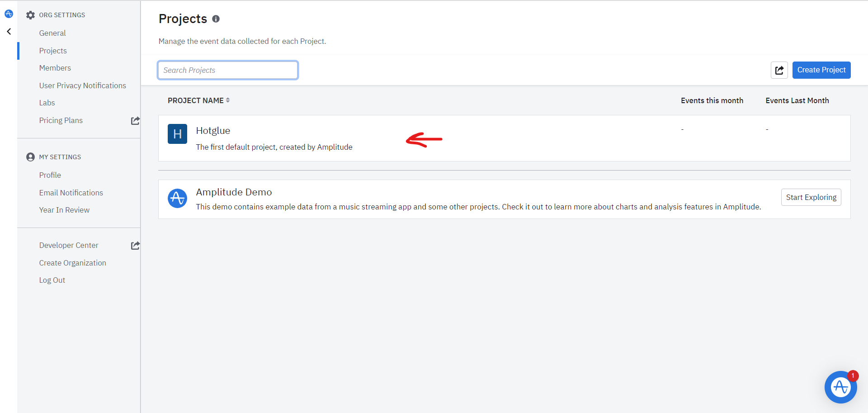The image size is (868, 413).
Task: Click the ORG SETTINGS section heading
Action: click(x=62, y=15)
